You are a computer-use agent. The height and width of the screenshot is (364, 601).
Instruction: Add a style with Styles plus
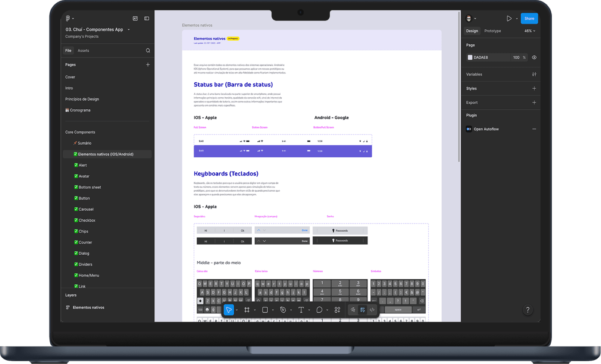pos(534,88)
